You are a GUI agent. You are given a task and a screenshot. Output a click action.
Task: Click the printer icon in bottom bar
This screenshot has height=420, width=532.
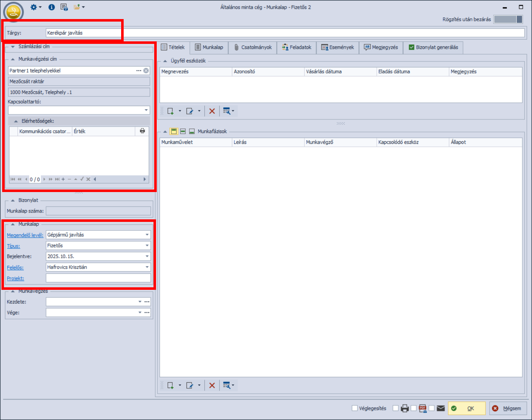tap(405, 408)
